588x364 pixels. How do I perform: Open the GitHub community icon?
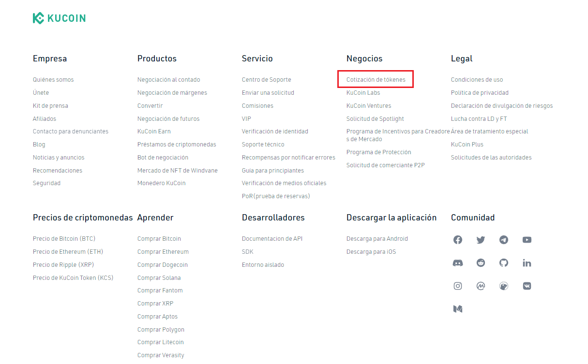[x=504, y=263]
